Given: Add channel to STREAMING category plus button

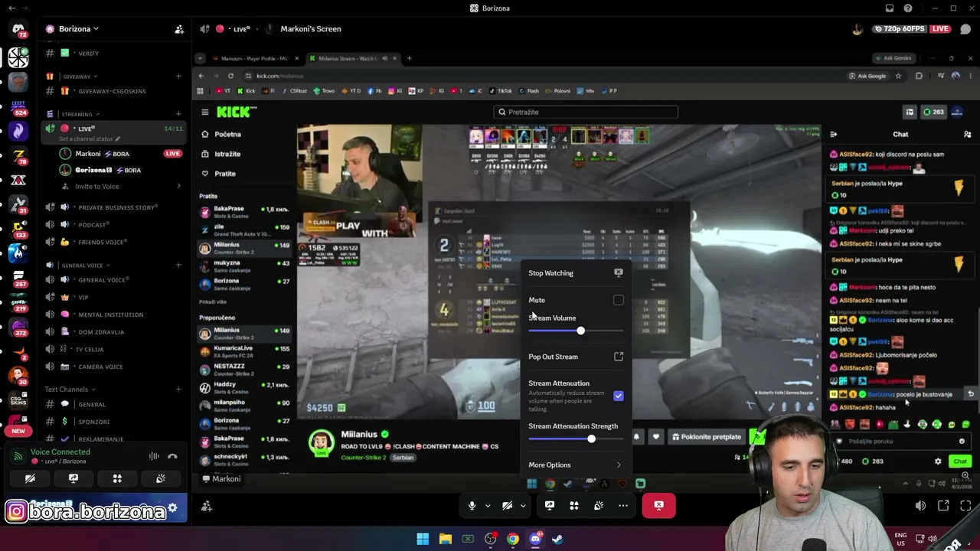Looking at the screenshot, I should click(x=178, y=114).
